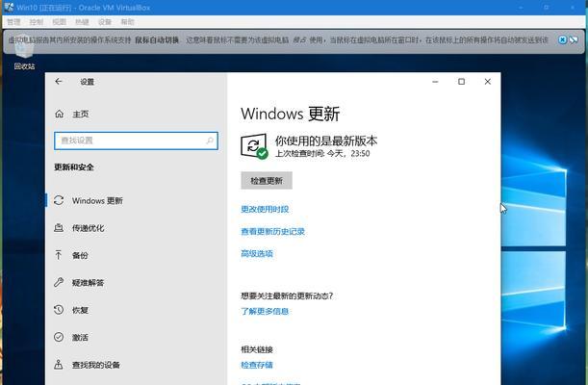Click the Windows 更新 page heading

(x=291, y=114)
